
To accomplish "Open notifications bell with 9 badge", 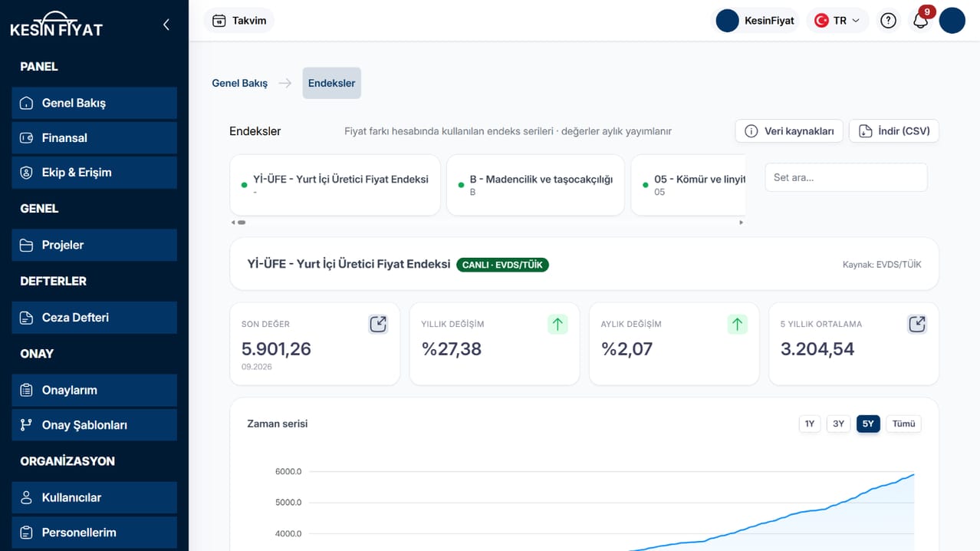I will (921, 21).
